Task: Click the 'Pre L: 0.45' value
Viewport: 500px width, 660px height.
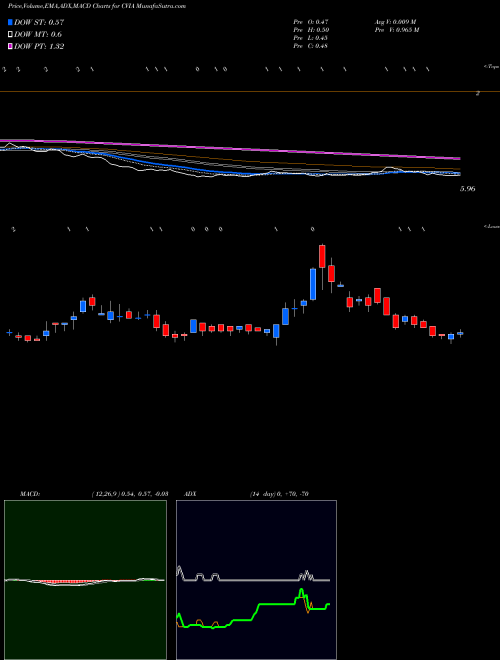Action: click(x=311, y=38)
